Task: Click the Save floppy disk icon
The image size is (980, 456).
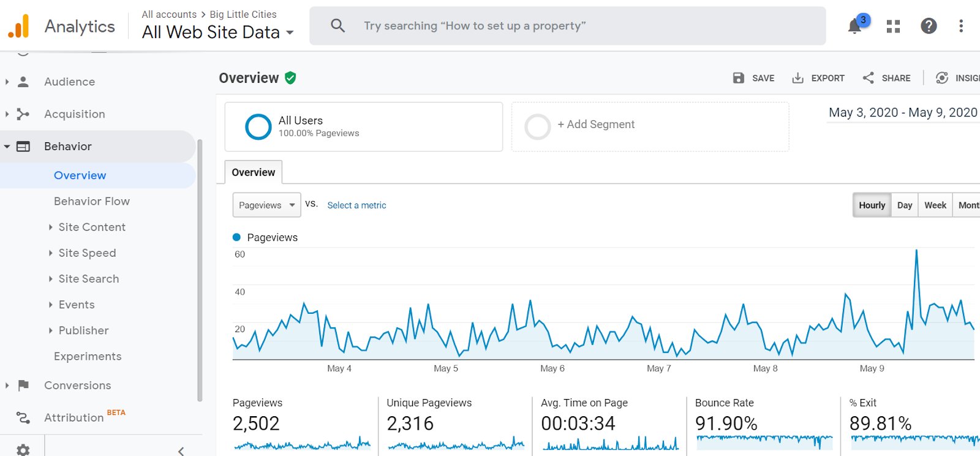Action: click(739, 78)
